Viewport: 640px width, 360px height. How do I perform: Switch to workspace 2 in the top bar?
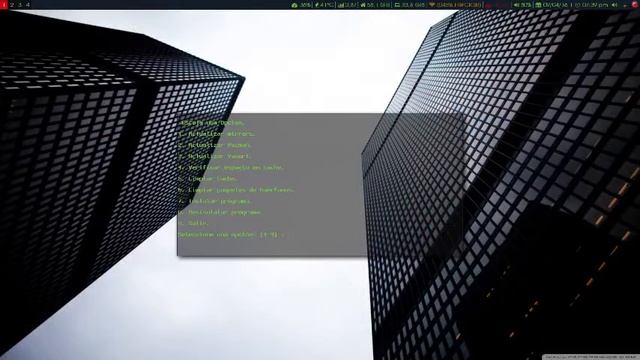(x=12, y=5)
